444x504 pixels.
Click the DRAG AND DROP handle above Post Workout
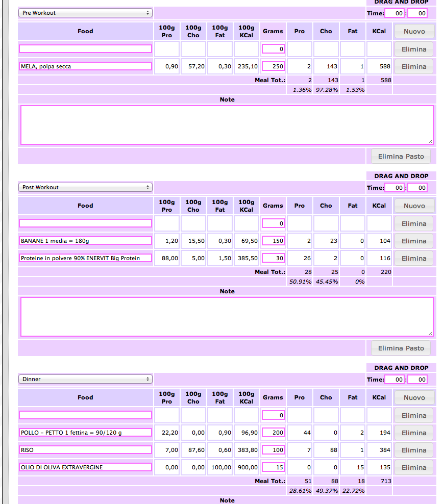point(401,176)
